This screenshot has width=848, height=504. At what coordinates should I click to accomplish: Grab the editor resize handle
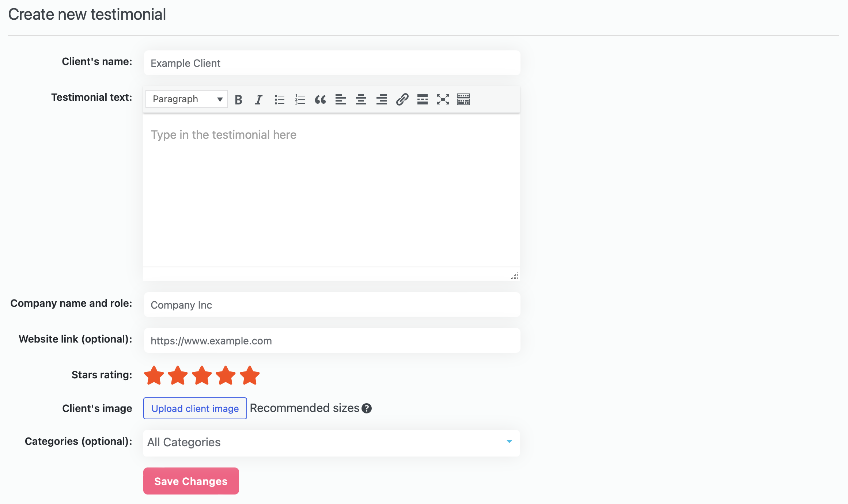[515, 276]
